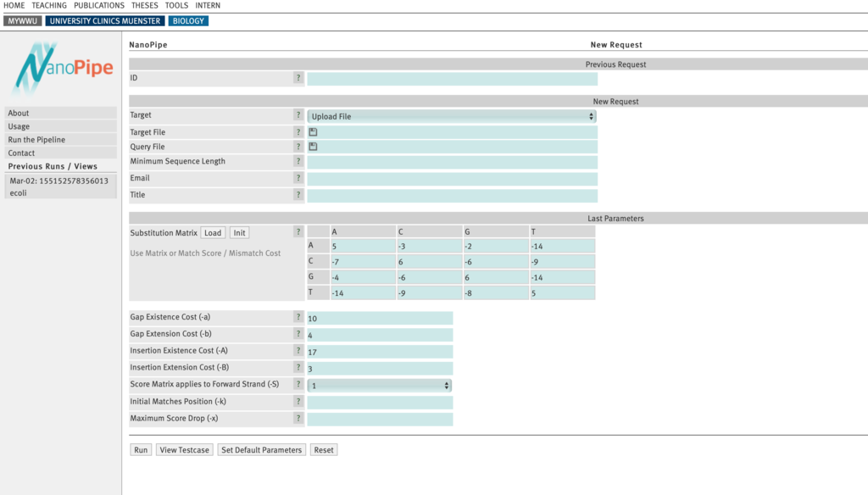Viewport: 868px width, 495px height.
Task: Open help for Substitution Matrix
Action: click(298, 232)
